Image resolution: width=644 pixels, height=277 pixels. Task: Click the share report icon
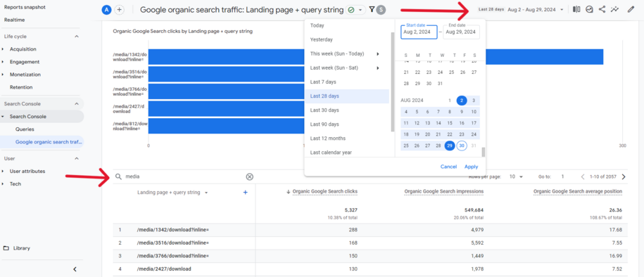point(602,9)
